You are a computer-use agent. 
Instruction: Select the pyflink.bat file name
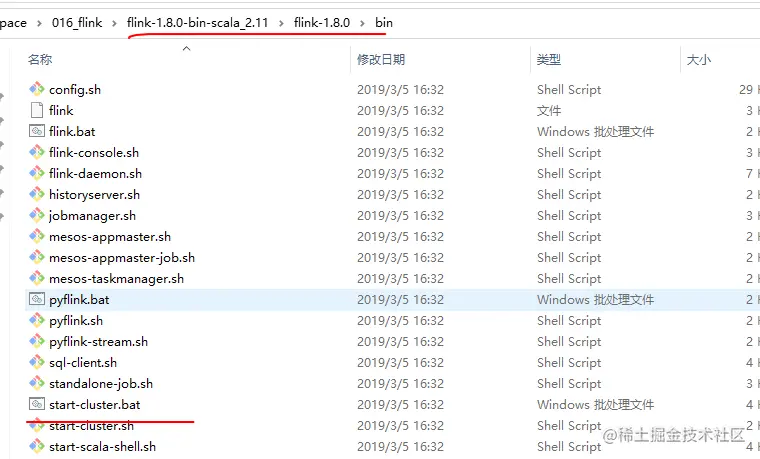tap(79, 300)
